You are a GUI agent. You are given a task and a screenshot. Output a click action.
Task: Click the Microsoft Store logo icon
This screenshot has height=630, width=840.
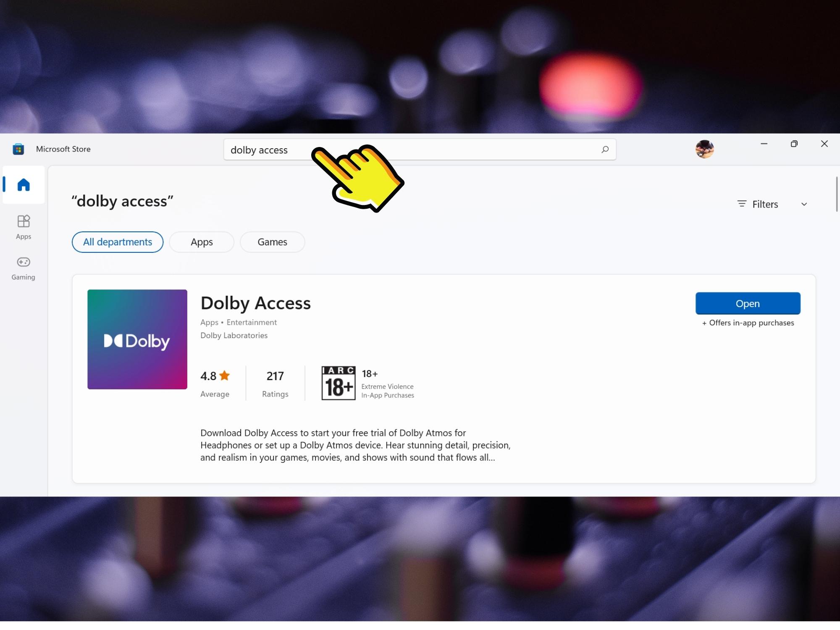[x=18, y=149]
